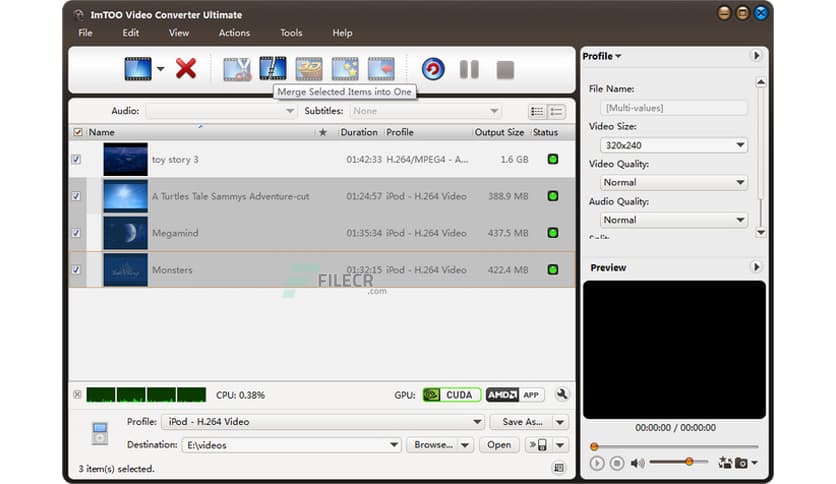
Task: Open GPU settings wrench icon
Action: [561, 394]
